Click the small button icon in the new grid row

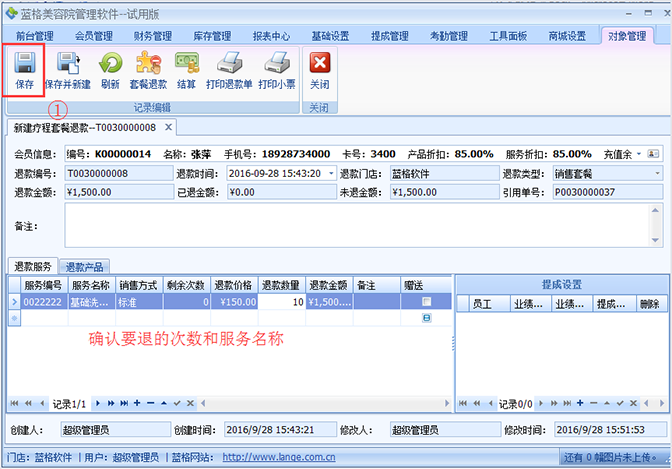pyautogui.click(x=426, y=318)
